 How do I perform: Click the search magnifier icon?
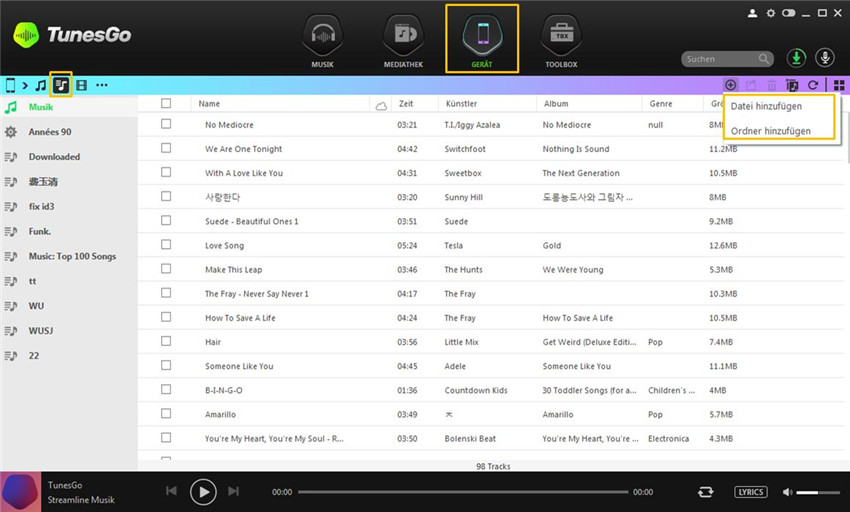click(x=764, y=59)
